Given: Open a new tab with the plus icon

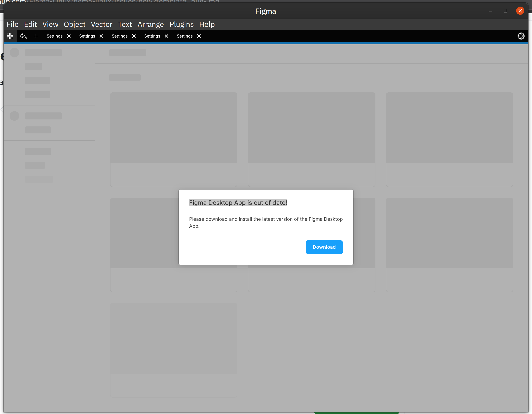Looking at the screenshot, I should click(x=36, y=36).
